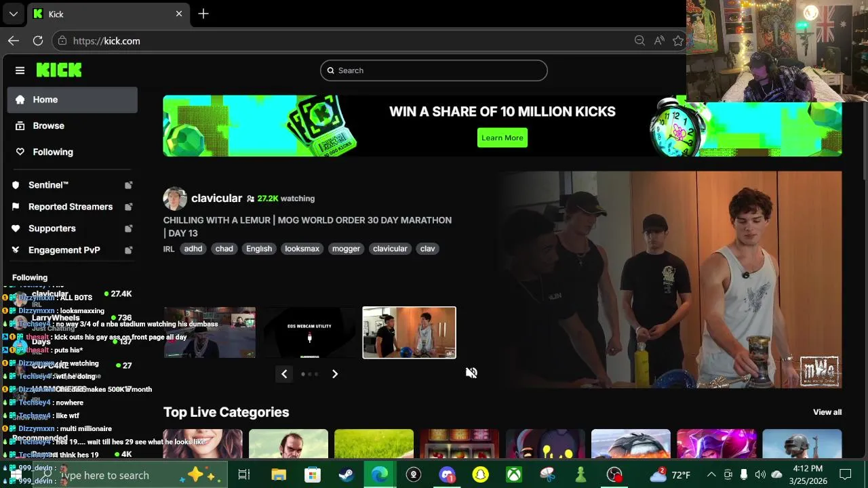Select the English tag

[259, 249]
